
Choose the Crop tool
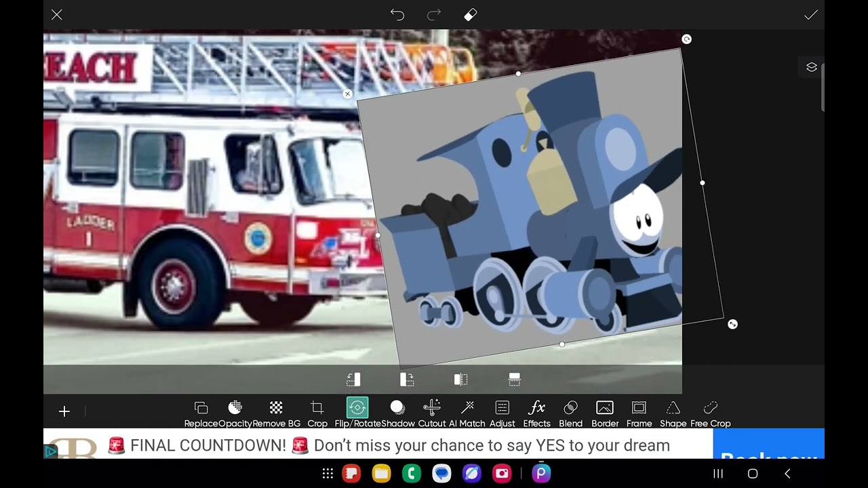coord(317,413)
